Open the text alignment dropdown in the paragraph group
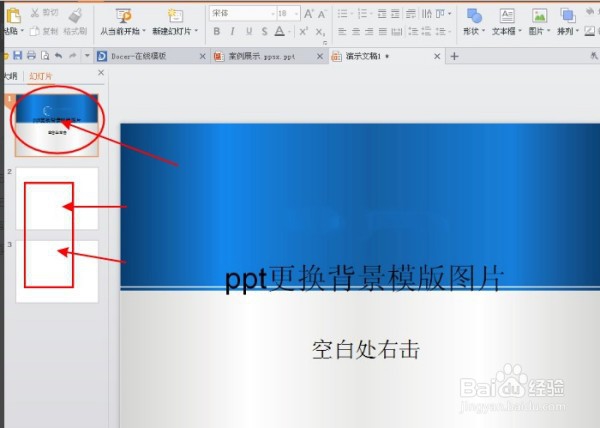This screenshot has height=428, width=600. coord(450,14)
